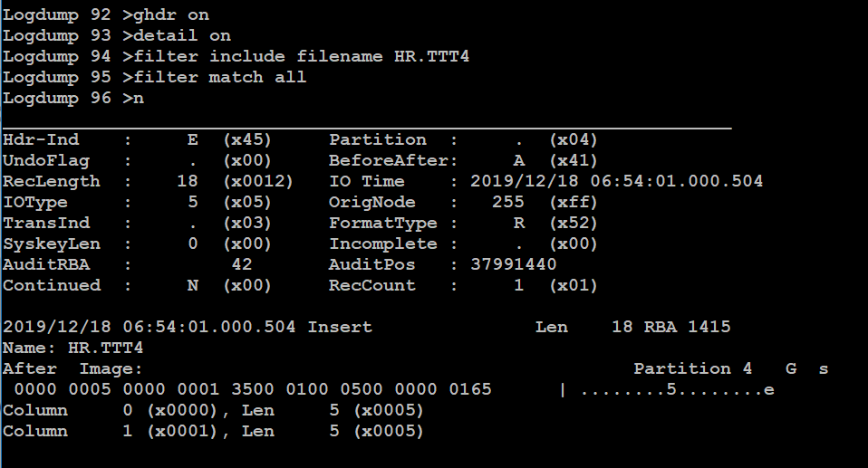Click the UndoFlag value (x00)
Viewport: 868px width, 468px height.
pyautogui.click(x=247, y=161)
